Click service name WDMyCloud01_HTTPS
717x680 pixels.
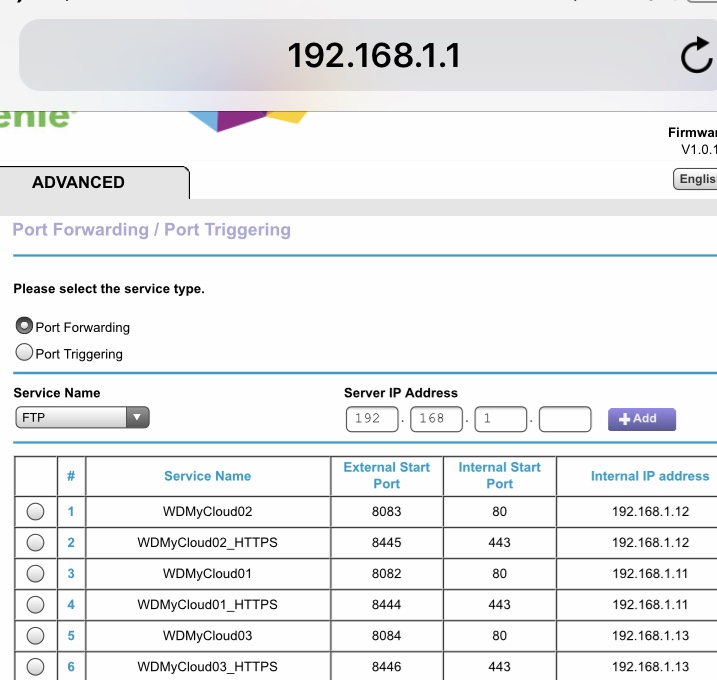point(208,605)
